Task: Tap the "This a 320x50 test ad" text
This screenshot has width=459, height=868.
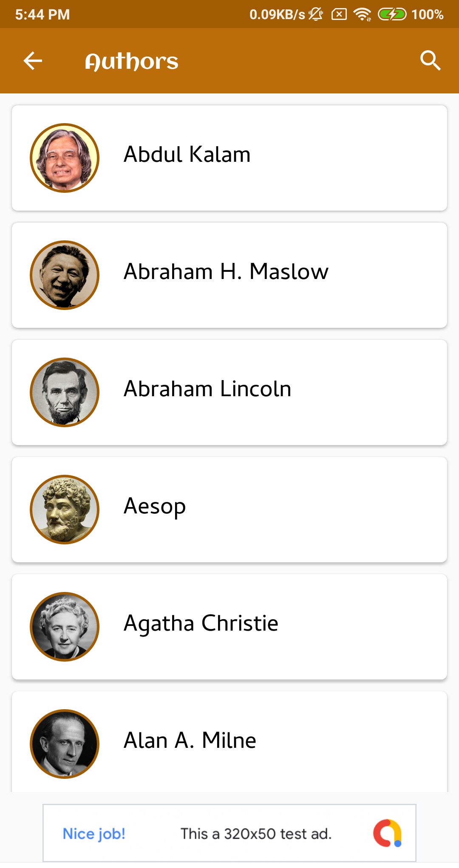Action: (x=256, y=834)
